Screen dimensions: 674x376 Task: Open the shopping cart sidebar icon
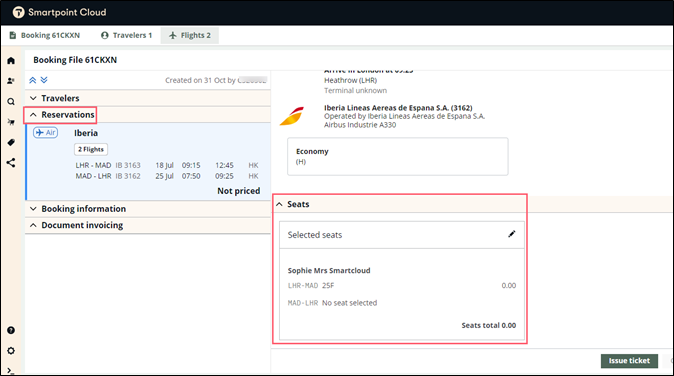tap(11, 122)
